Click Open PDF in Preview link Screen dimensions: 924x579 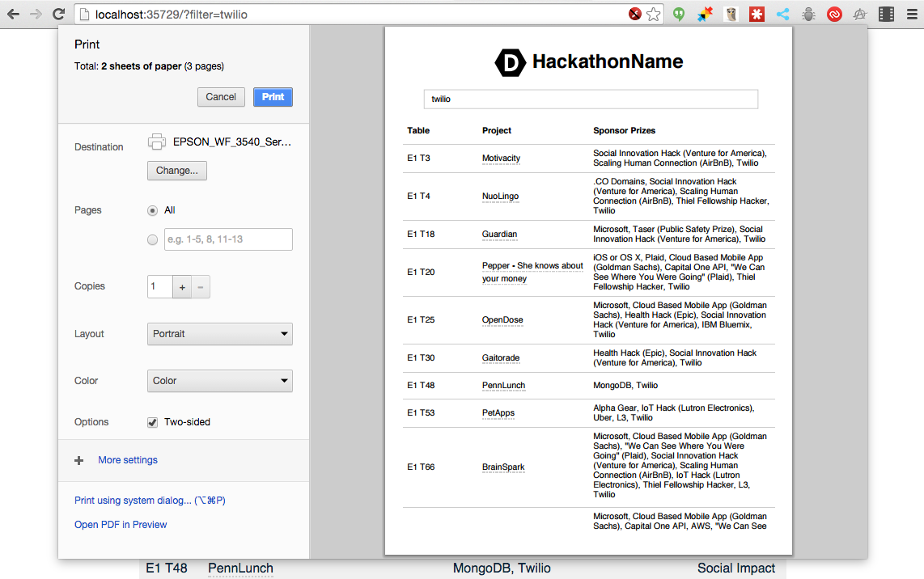[121, 524]
